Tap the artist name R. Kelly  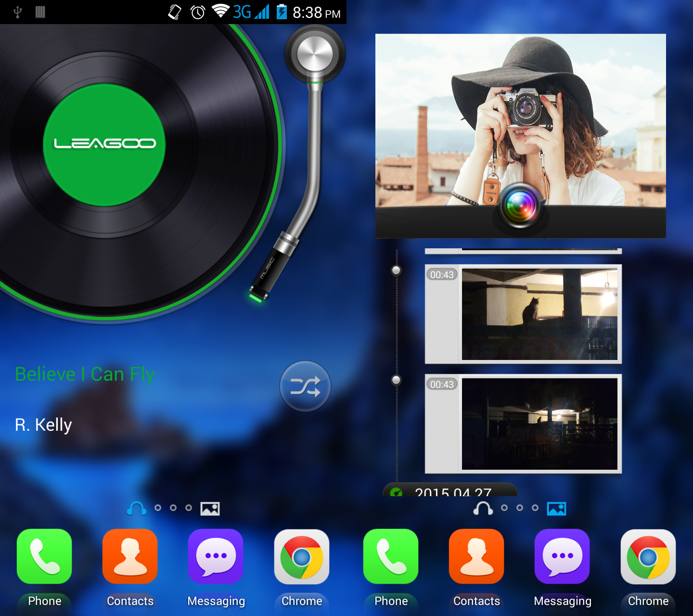tap(43, 425)
